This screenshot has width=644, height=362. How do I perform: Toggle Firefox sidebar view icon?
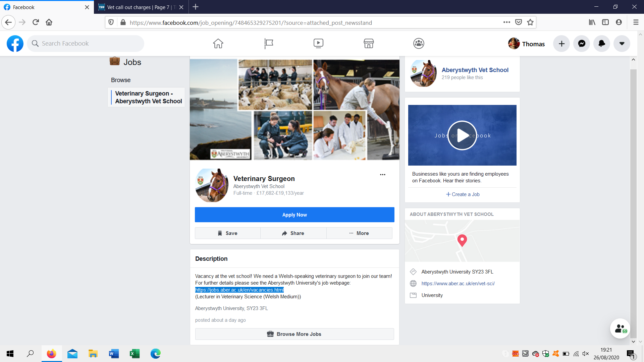pos(605,22)
